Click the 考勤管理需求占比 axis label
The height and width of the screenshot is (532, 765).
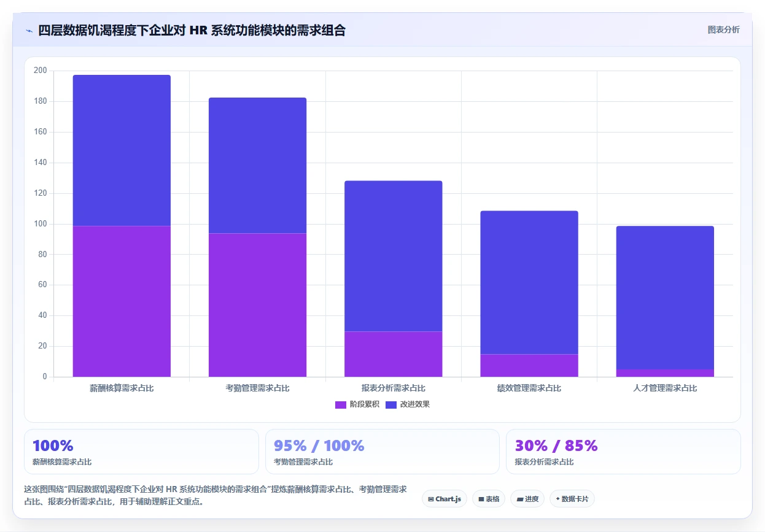coord(257,388)
